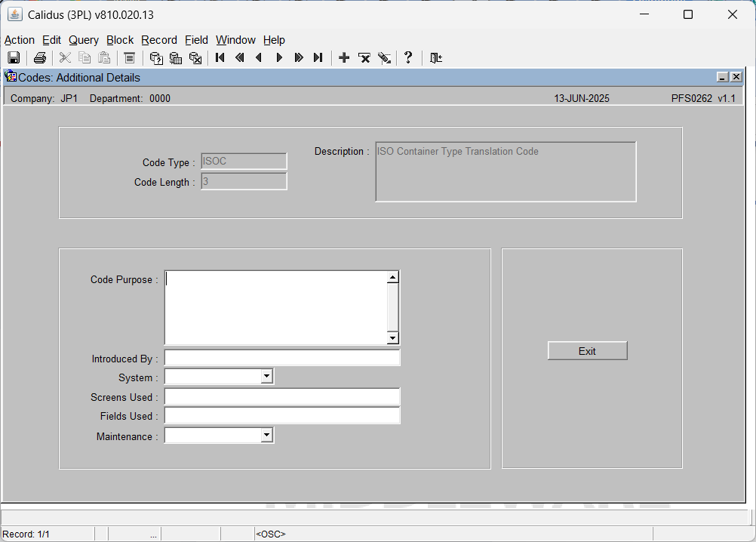Click the Exit door toolbar icon
This screenshot has height=542, width=756.
coord(436,58)
